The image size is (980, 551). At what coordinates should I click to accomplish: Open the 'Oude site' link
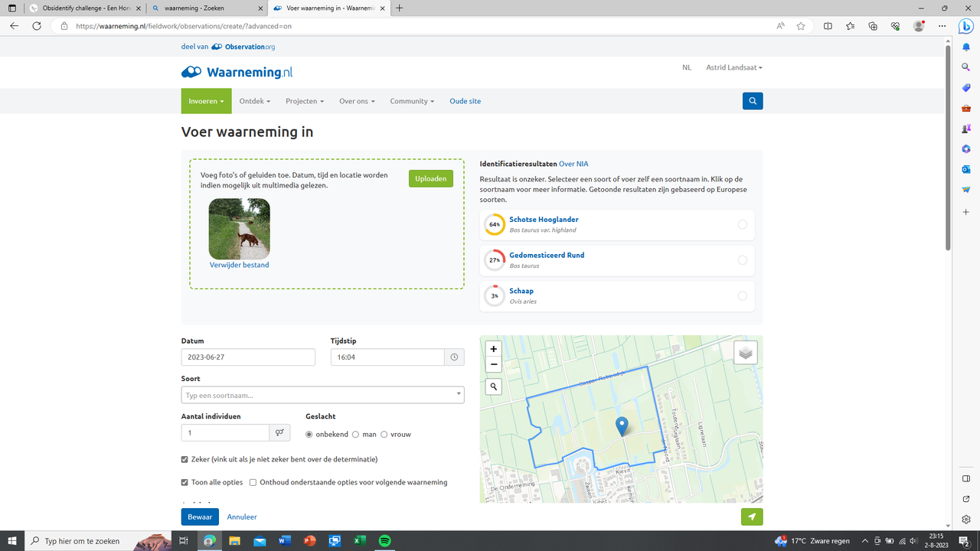pos(465,101)
